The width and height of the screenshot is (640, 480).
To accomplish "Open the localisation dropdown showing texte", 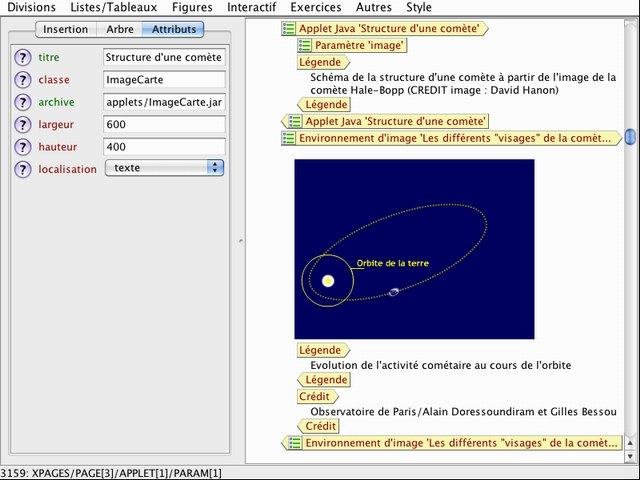I will click(x=164, y=168).
